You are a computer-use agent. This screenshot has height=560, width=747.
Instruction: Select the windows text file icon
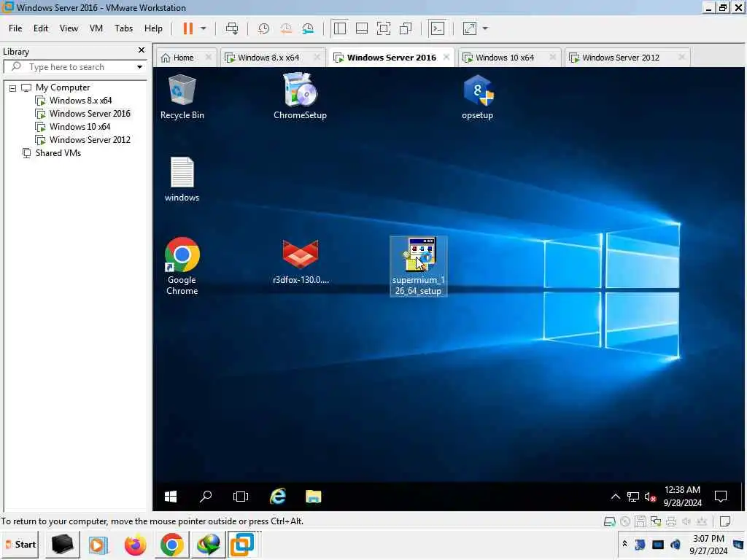[182, 179]
